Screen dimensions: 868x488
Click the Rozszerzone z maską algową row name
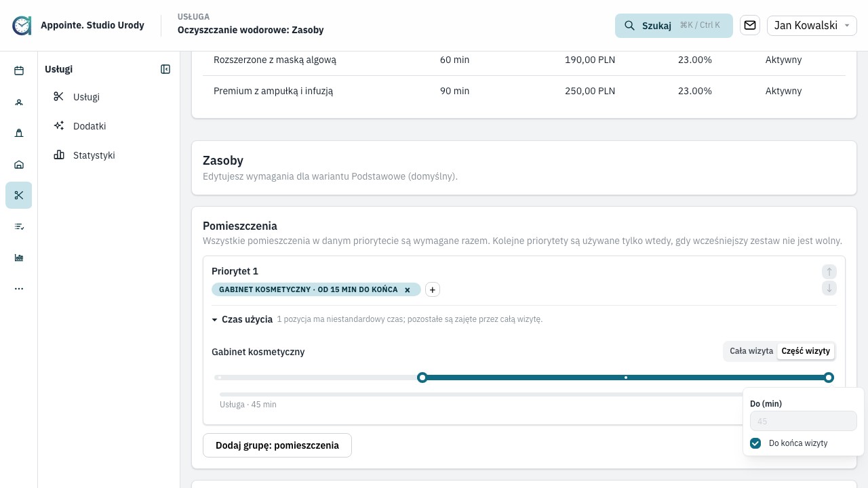click(x=275, y=60)
